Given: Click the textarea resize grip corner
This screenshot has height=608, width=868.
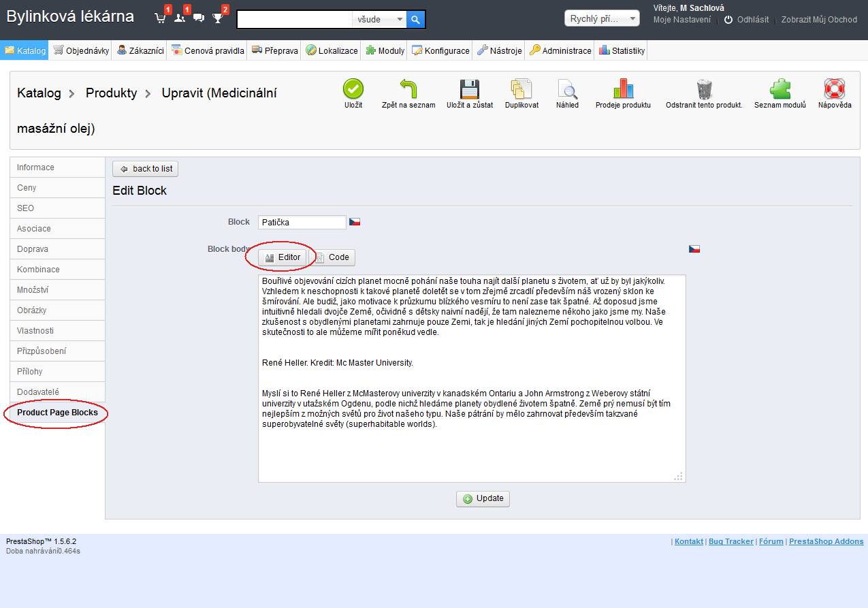Looking at the screenshot, I should click(x=679, y=477).
